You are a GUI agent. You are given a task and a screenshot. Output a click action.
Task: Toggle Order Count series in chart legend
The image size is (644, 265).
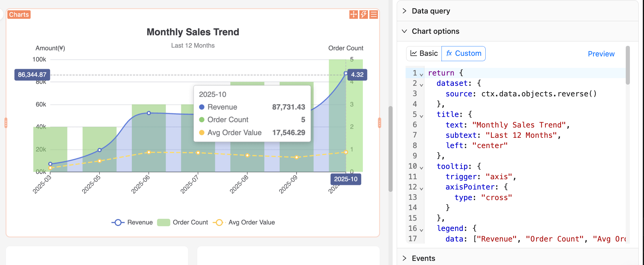(x=182, y=222)
